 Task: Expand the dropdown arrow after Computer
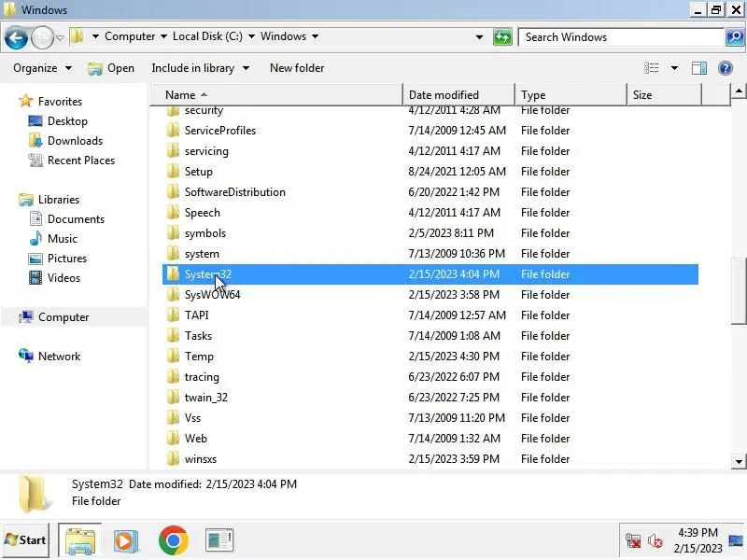tap(163, 36)
